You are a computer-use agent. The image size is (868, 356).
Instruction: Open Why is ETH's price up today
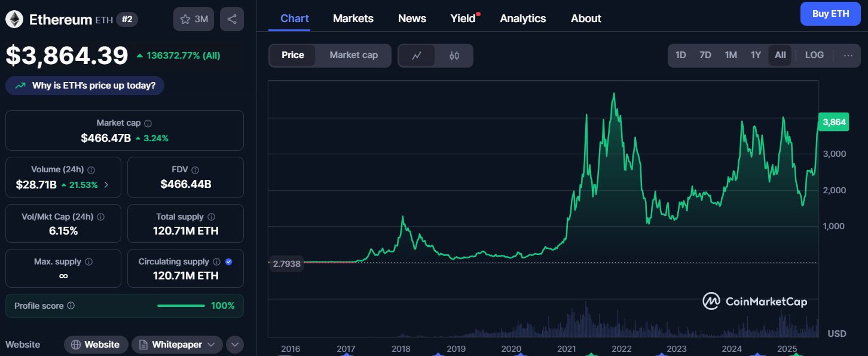click(x=85, y=86)
